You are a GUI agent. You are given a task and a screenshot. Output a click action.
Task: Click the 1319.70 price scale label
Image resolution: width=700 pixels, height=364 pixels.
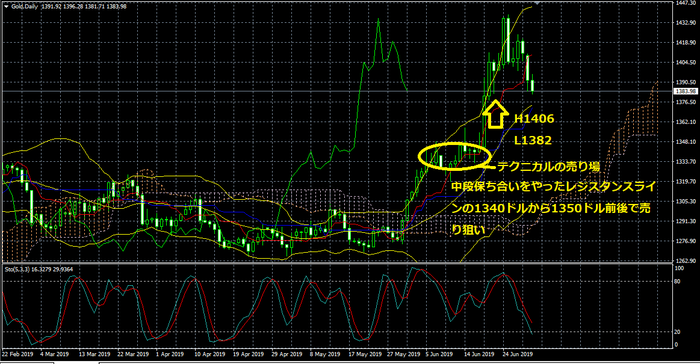686,181
